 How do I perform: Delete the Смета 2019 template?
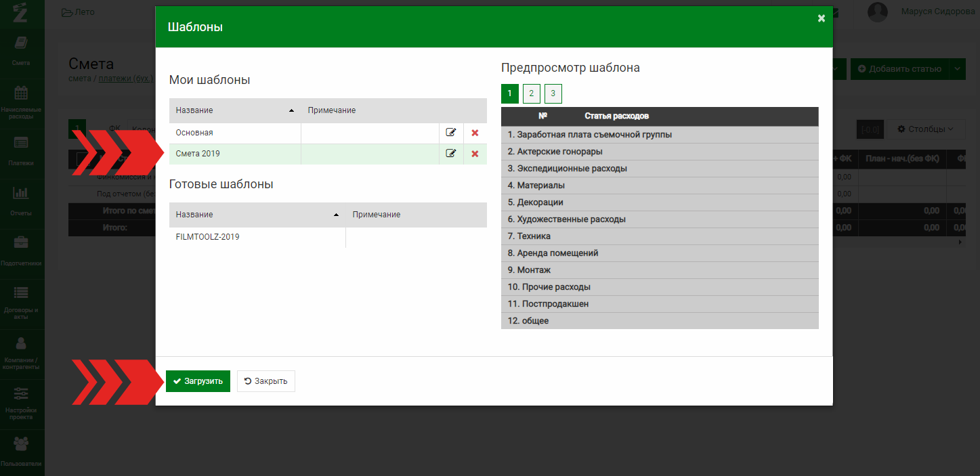pos(475,154)
